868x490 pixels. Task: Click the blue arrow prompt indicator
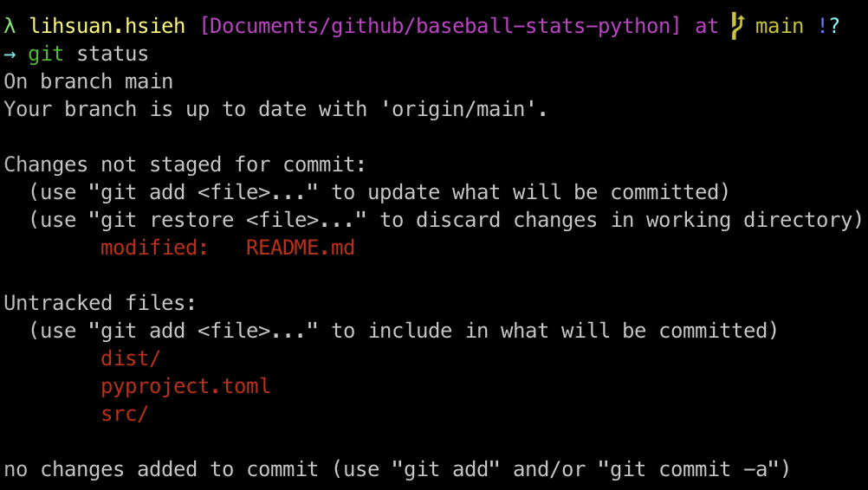[10, 55]
